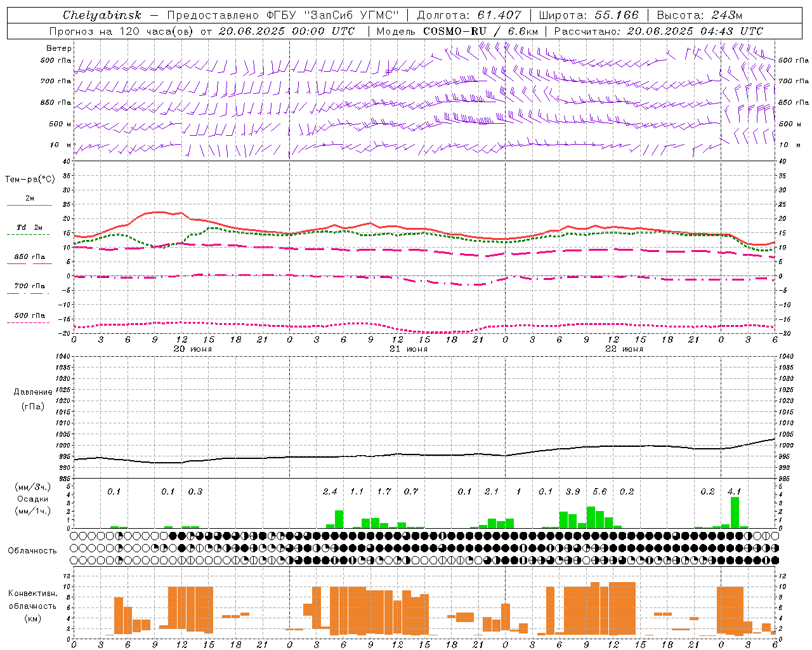
Task: Click the 'Предоставлено ФГБУ "ЗапСиб УГМС"' text
Action: [283, 15]
